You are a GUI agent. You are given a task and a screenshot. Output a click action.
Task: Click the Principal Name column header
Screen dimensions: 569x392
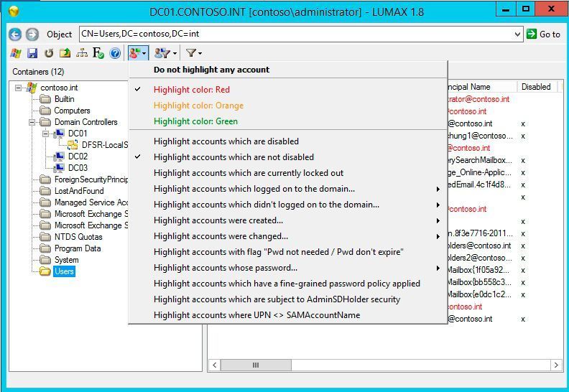[x=482, y=87]
